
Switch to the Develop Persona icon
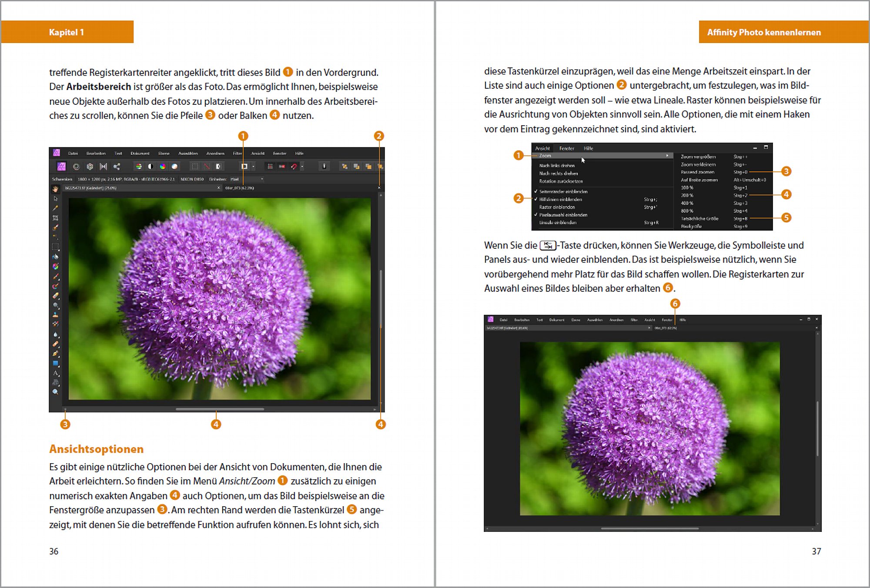(90, 166)
